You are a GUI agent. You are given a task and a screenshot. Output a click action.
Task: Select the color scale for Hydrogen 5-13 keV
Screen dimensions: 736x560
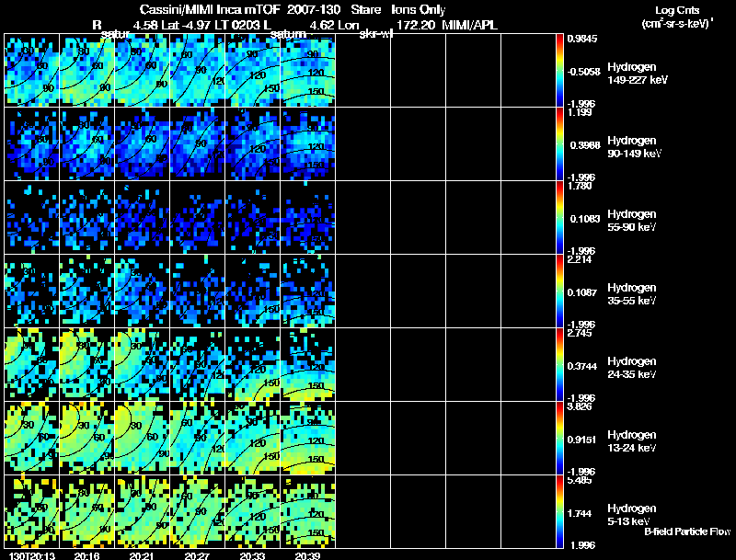pos(559,511)
